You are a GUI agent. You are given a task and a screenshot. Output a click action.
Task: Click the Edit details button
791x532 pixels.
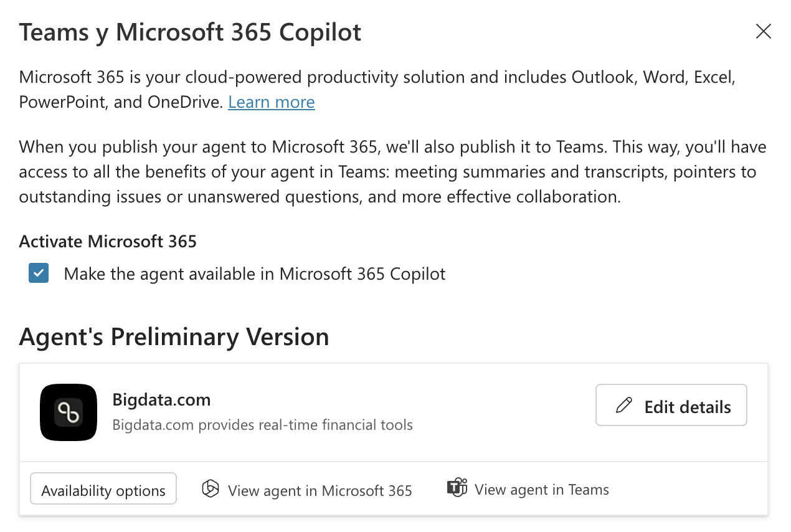(671, 405)
